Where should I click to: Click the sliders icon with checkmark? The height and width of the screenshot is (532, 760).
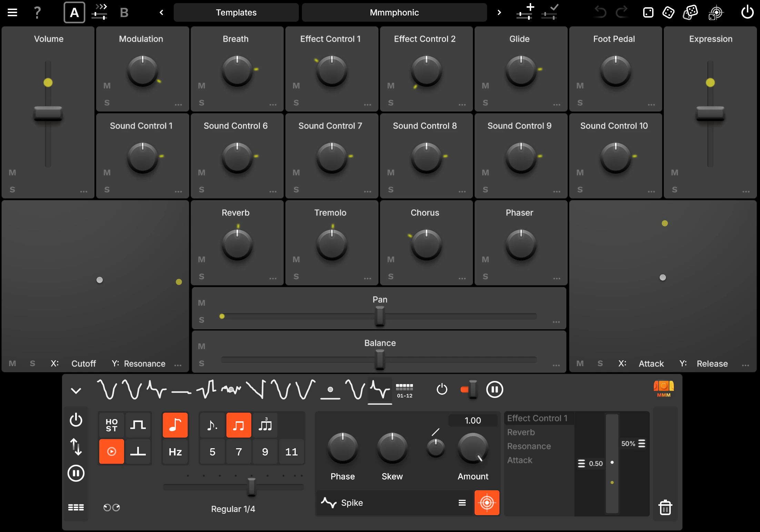point(550,12)
